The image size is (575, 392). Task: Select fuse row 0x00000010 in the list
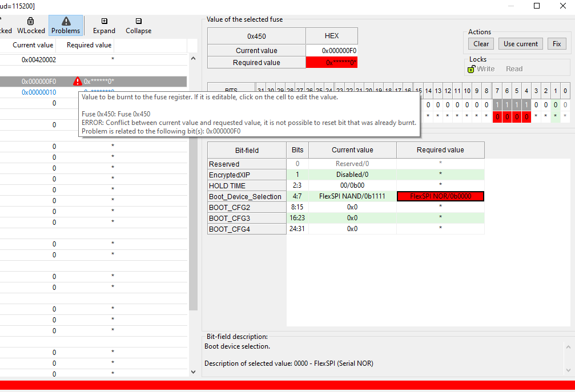tap(40, 91)
